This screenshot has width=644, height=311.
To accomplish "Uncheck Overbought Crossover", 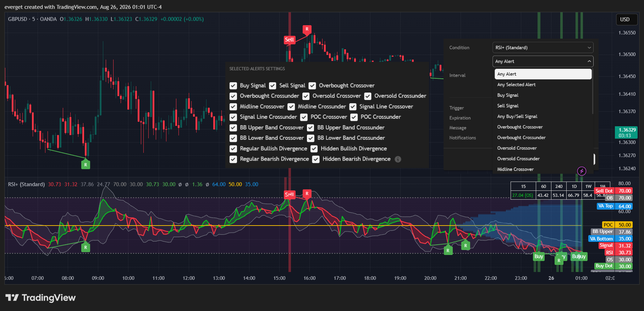I will click(x=312, y=85).
